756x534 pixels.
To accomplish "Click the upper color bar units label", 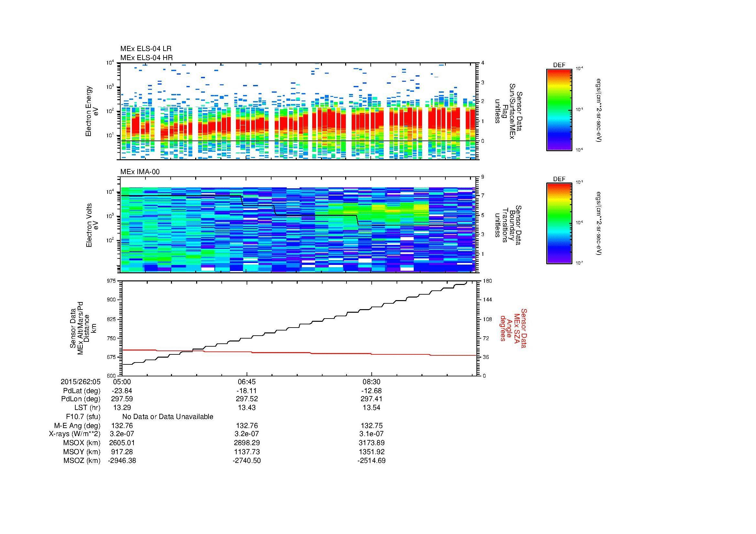I will pos(599,110).
